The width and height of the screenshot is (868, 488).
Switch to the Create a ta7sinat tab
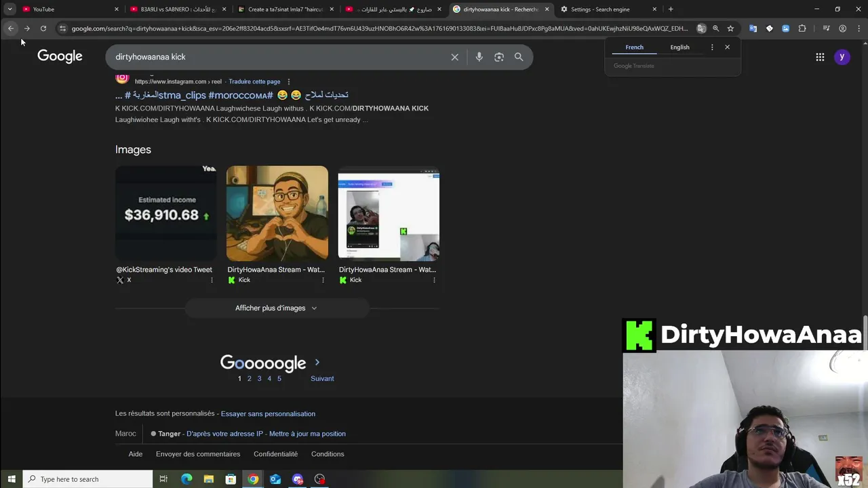(x=285, y=9)
